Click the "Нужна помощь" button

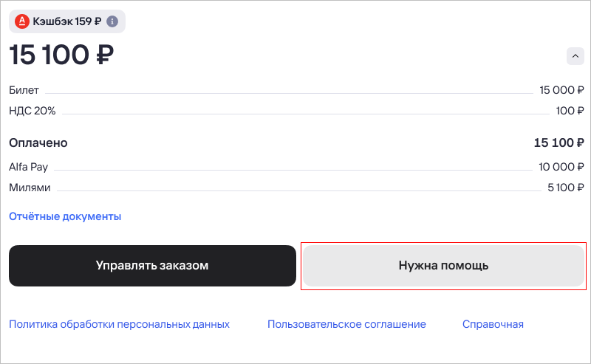tap(443, 265)
